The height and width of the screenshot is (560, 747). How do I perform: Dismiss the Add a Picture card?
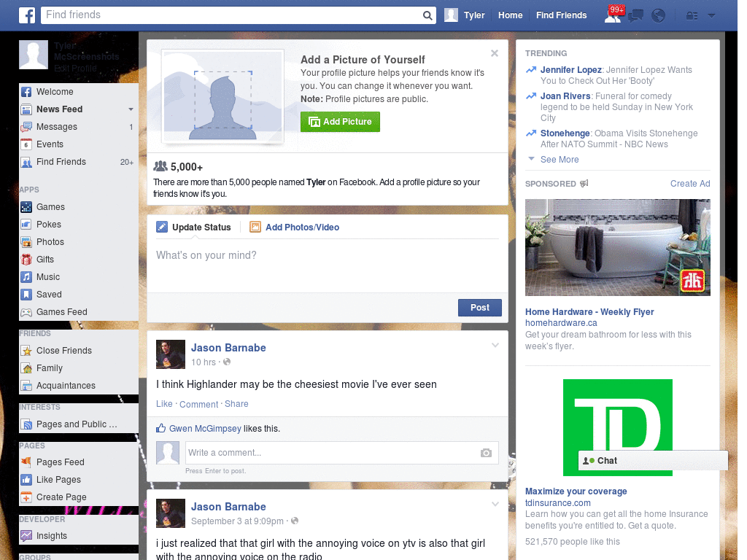click(x=495, y=53)
